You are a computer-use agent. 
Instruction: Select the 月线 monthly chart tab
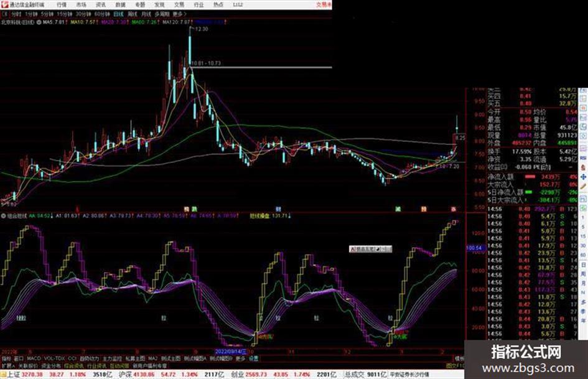click(x=146, y=14)
